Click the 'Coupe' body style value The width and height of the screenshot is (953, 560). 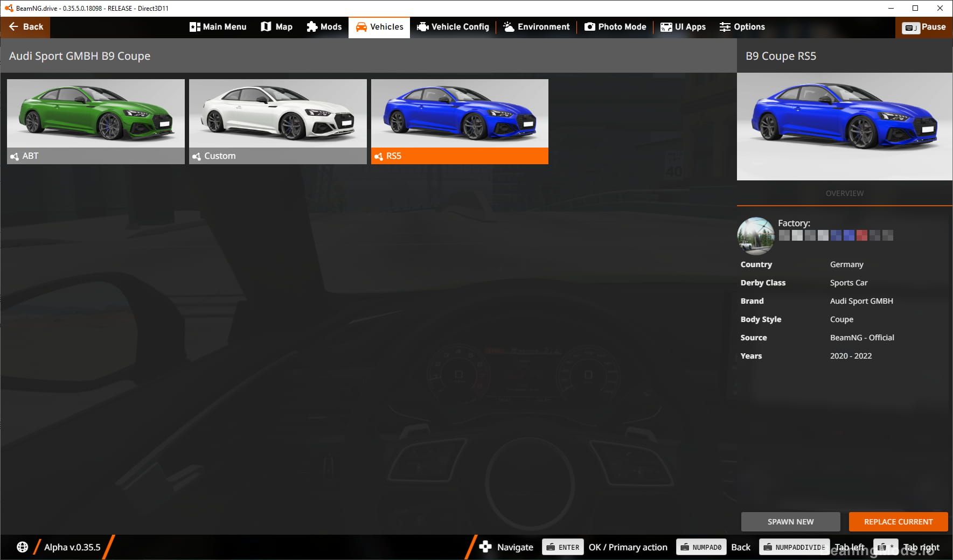tap(841, 319)
